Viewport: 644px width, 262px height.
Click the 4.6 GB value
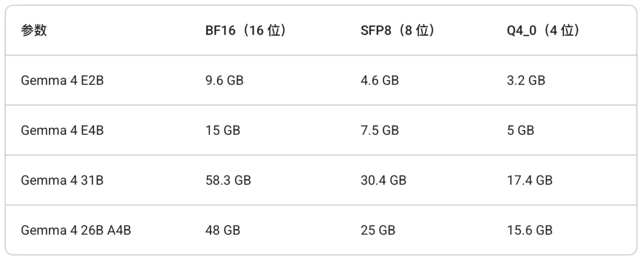click(379, 81)
